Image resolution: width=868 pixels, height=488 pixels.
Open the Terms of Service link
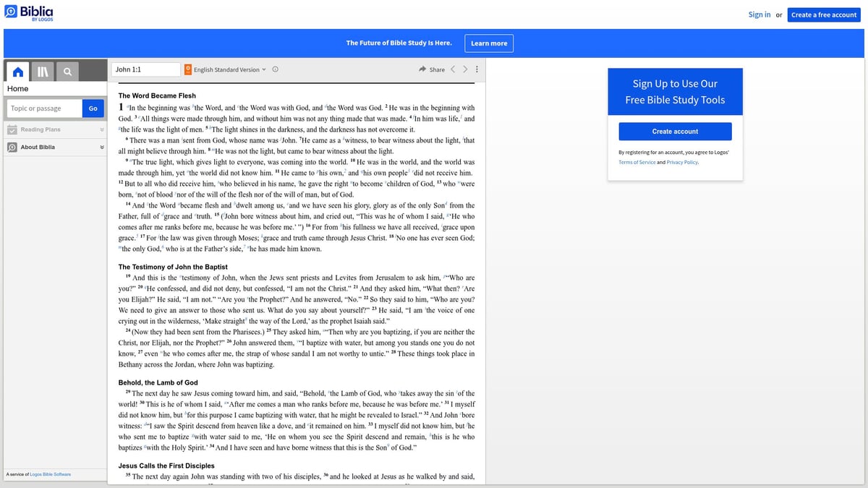tap(637, 162)
